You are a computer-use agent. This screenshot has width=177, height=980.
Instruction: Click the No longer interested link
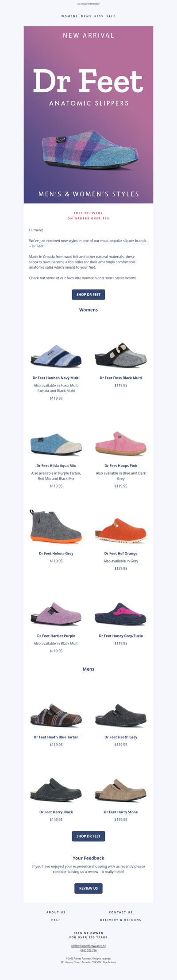point(88,4)
